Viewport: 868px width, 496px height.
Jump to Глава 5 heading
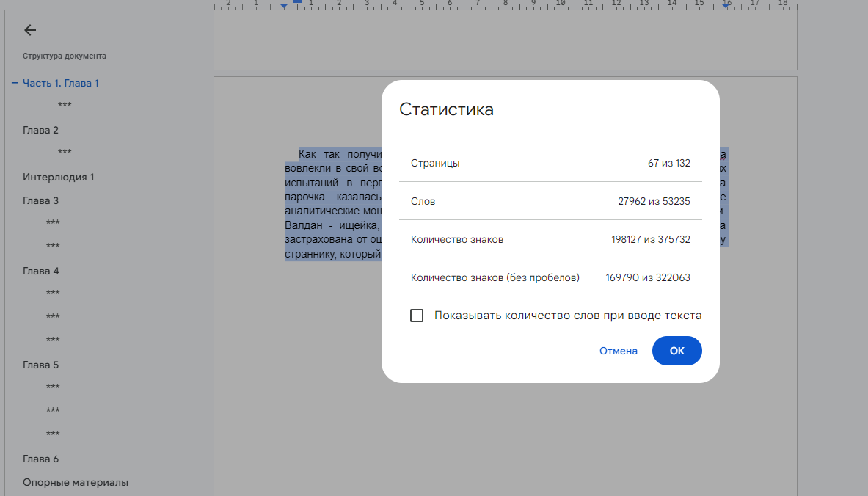click(x=40, y=365)
